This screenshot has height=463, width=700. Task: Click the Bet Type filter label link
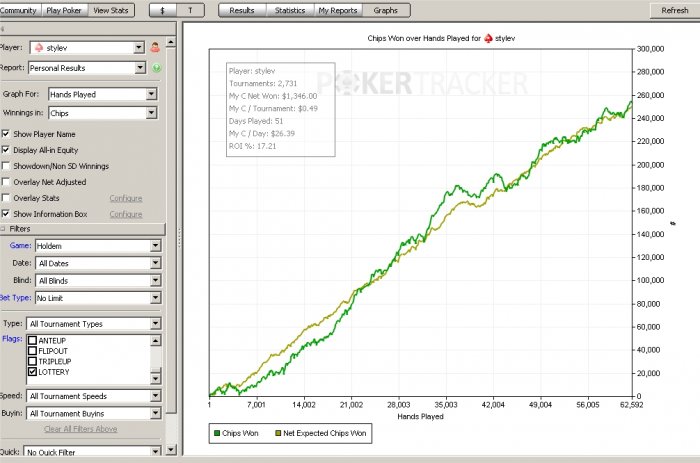click(16, 298)
